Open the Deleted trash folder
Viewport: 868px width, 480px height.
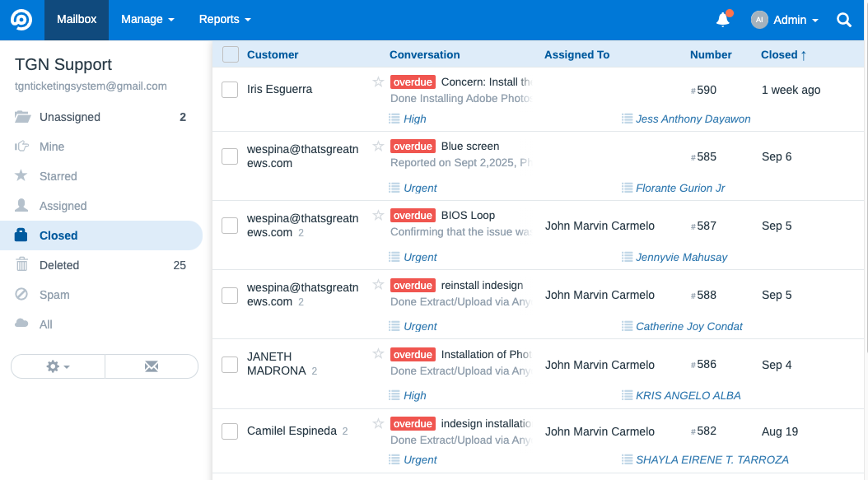tap(58, 264)
